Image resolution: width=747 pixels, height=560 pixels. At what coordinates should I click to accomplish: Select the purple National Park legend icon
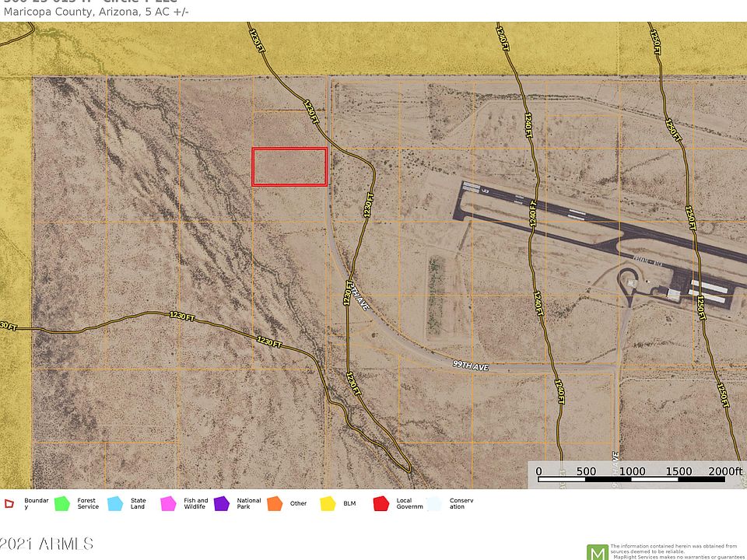tap(222, 503)
